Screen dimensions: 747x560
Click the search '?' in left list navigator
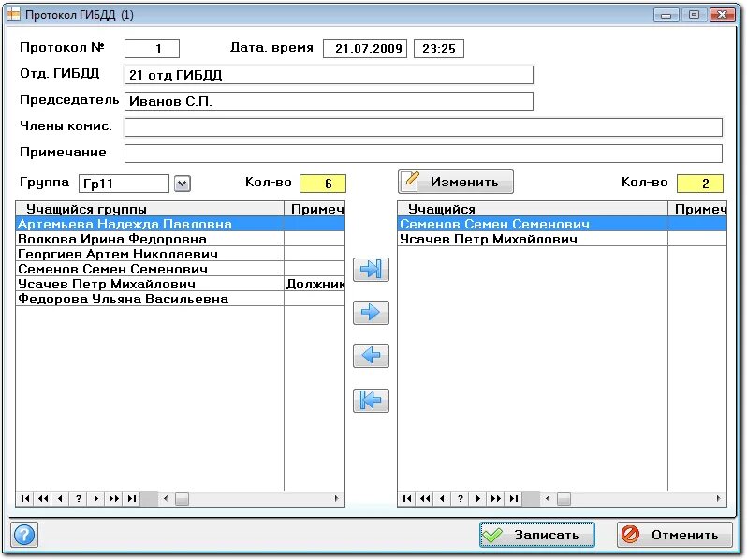pyautogui.click(x=78, y=498)
